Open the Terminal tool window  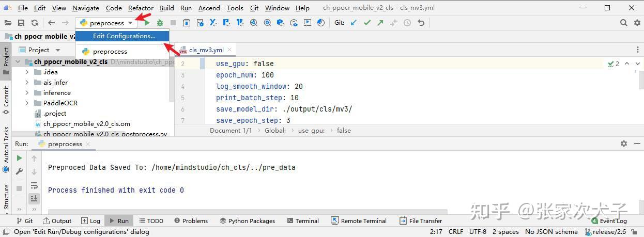pyautogui.click(x=302, y=221)
